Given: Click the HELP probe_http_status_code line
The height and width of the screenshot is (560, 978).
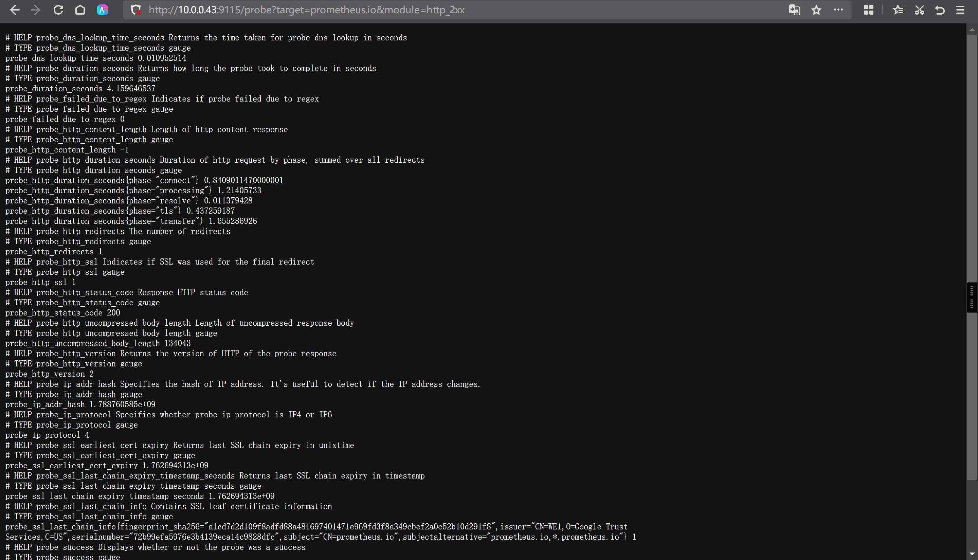Looking at the screenshot, I should pyautogui.click(x=127, y=292).
